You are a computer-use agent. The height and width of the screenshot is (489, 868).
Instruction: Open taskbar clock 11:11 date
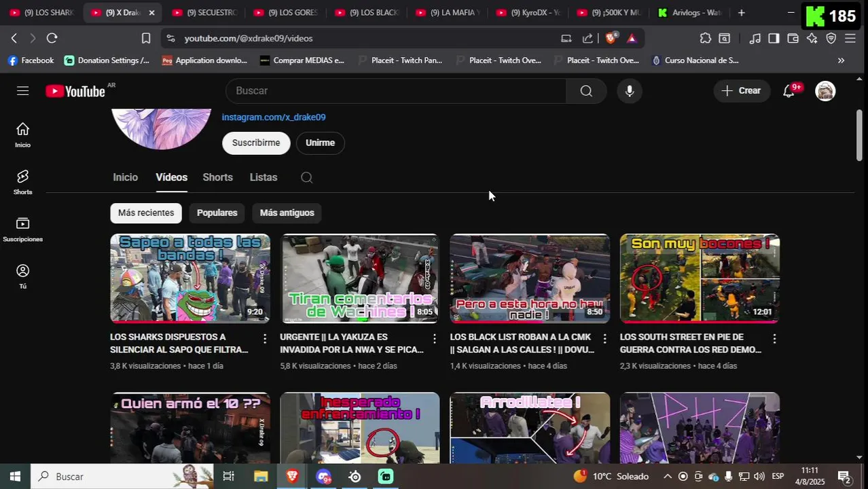[x=810, y=476]
